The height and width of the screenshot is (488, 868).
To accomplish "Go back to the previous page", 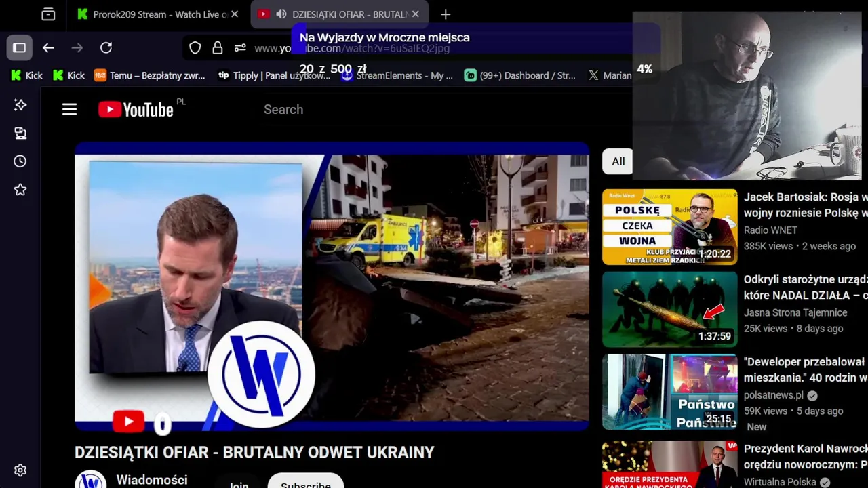I will point(48,47).
